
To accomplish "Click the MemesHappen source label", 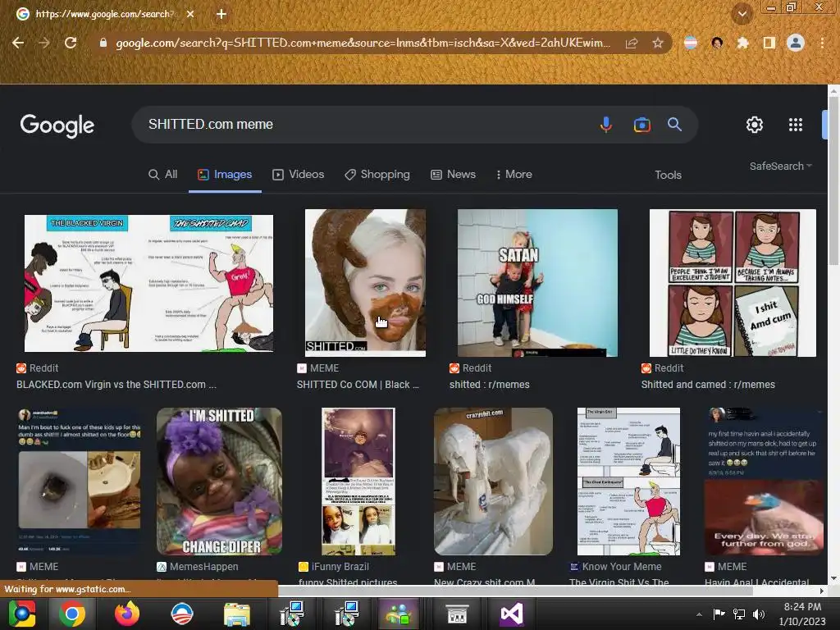I will click(197, 567).
